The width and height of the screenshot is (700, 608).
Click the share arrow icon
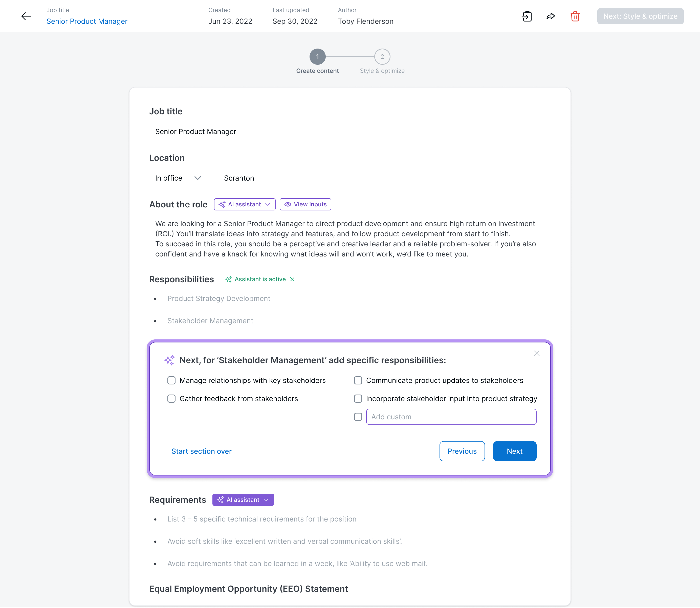click(x=551, y=16)
